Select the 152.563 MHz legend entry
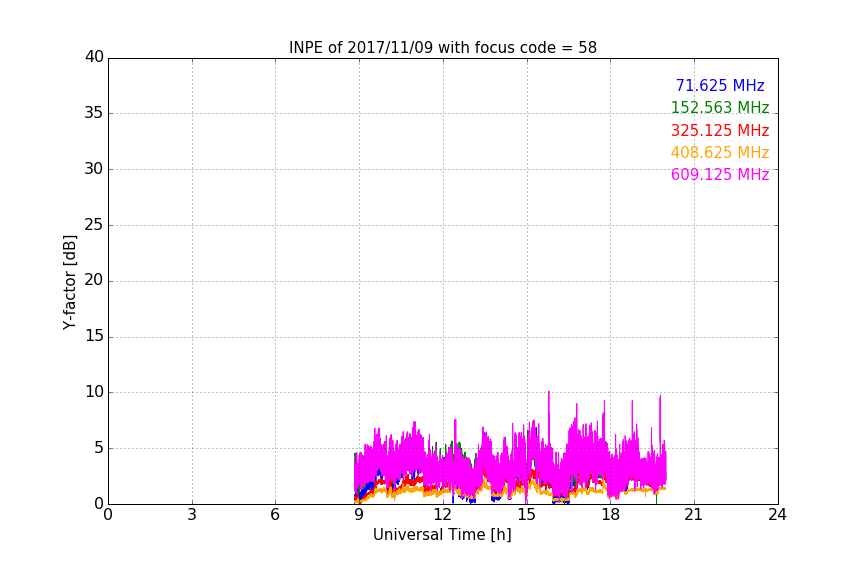The height and width of the screenshot is (576, 864). pos(720,107)
